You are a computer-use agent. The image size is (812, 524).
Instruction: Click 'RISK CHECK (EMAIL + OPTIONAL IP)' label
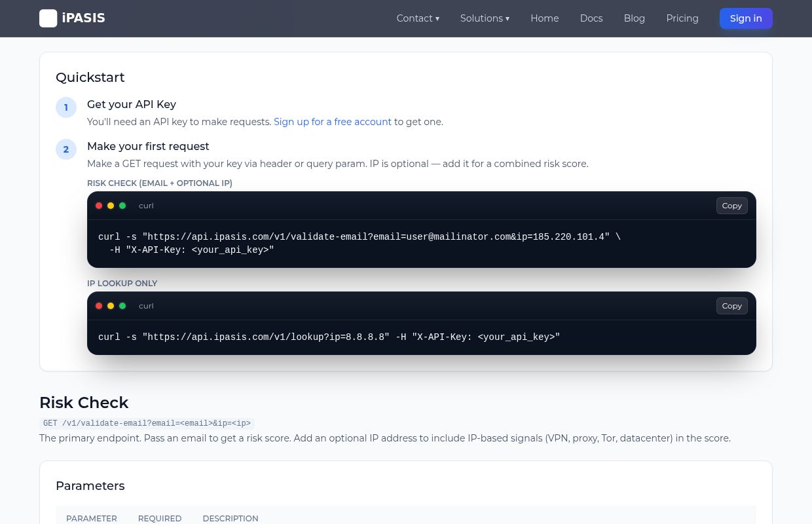[160, 183]
